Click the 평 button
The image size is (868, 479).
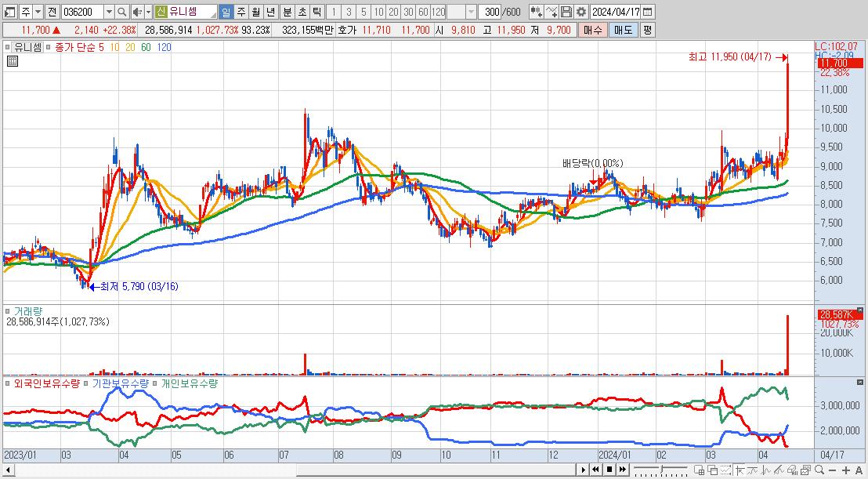click(x=648, y=30)
